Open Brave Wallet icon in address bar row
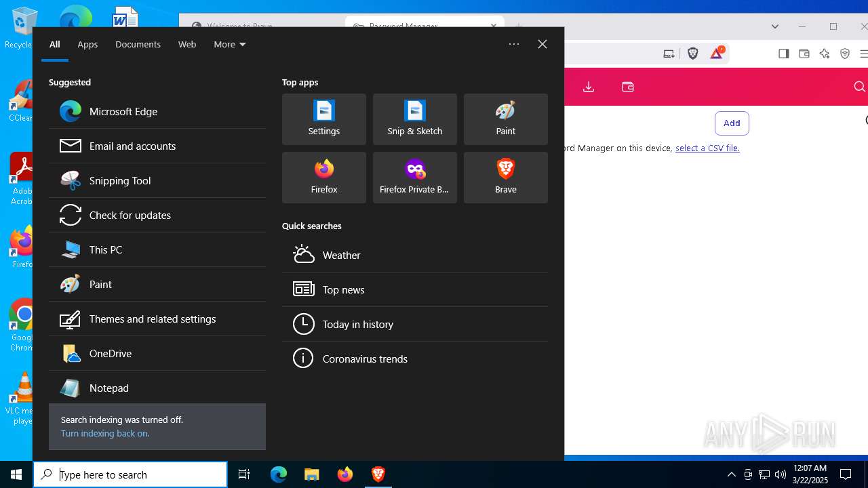This screenshot has width=868, height=488. [804, 54]
